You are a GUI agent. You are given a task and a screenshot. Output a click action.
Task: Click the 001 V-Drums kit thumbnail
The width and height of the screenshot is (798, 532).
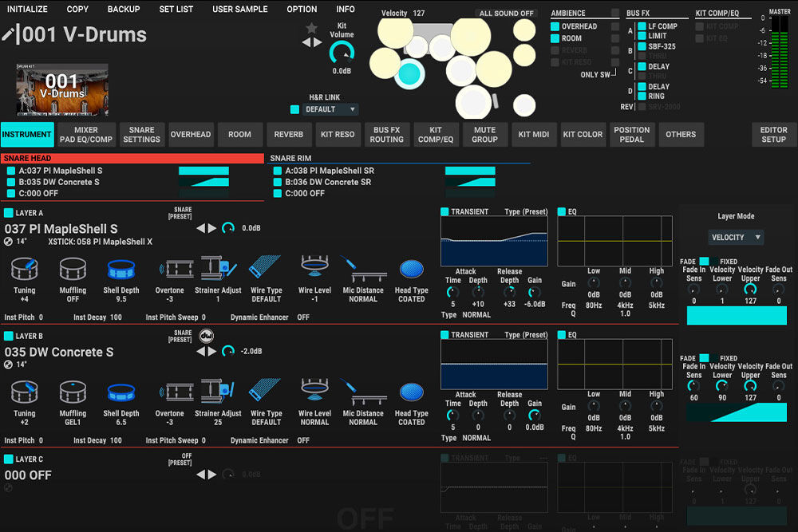pyautogui.click(x=62, y=90)
